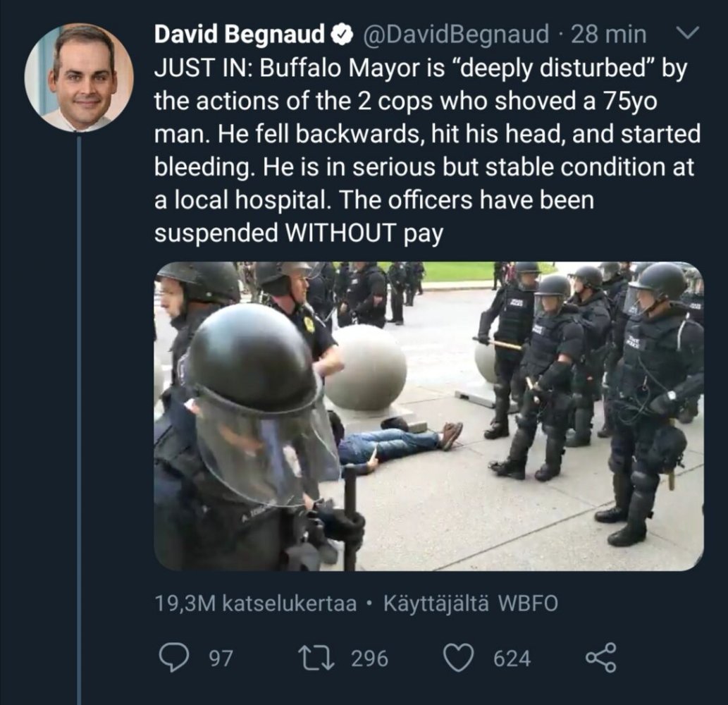Click the reply speech bubble icon

172,658
